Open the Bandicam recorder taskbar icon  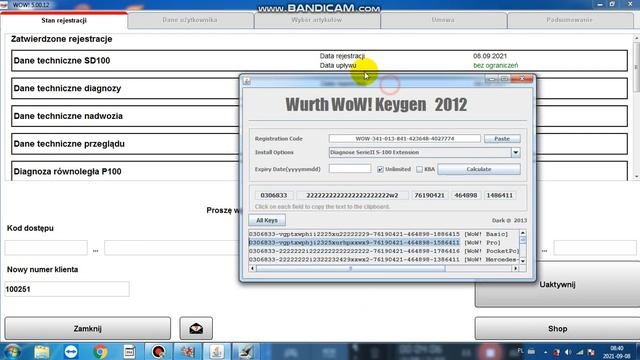pos(158,351)
